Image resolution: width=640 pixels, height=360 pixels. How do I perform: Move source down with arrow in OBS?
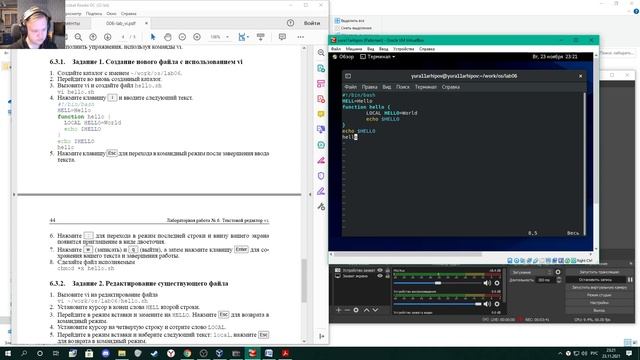point(375,310)
